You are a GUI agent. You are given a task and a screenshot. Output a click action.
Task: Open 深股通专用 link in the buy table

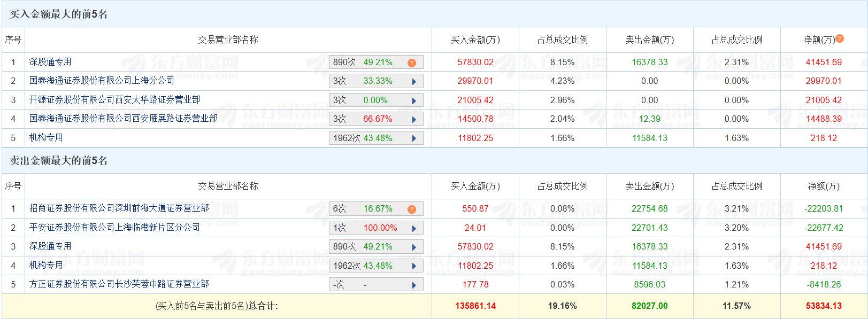pyautogui.click(x=50, y=62)
